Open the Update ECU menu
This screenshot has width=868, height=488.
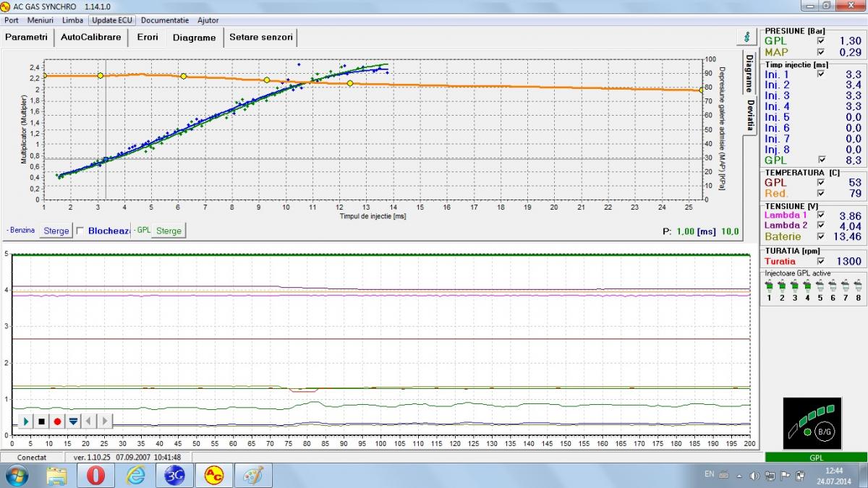coord(112,20)
